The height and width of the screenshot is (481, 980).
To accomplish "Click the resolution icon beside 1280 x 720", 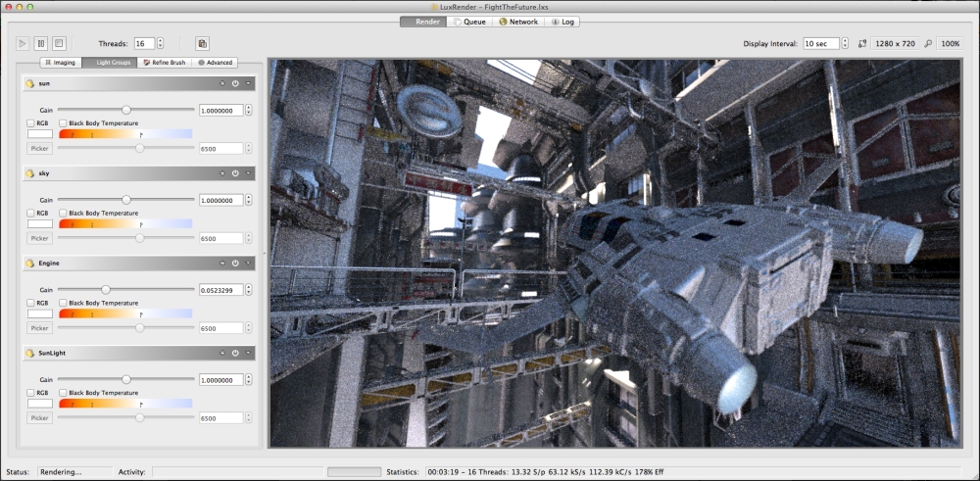I will (861, 44).
